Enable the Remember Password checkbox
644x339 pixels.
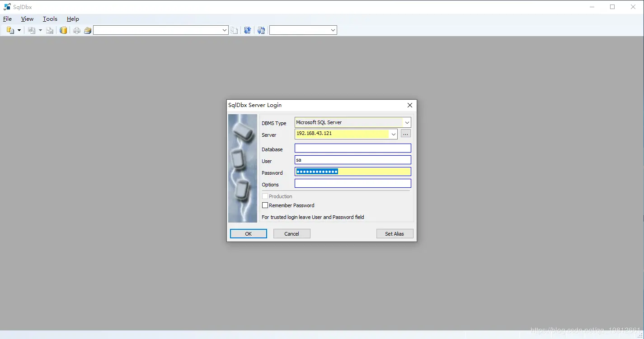click(265, 205)
